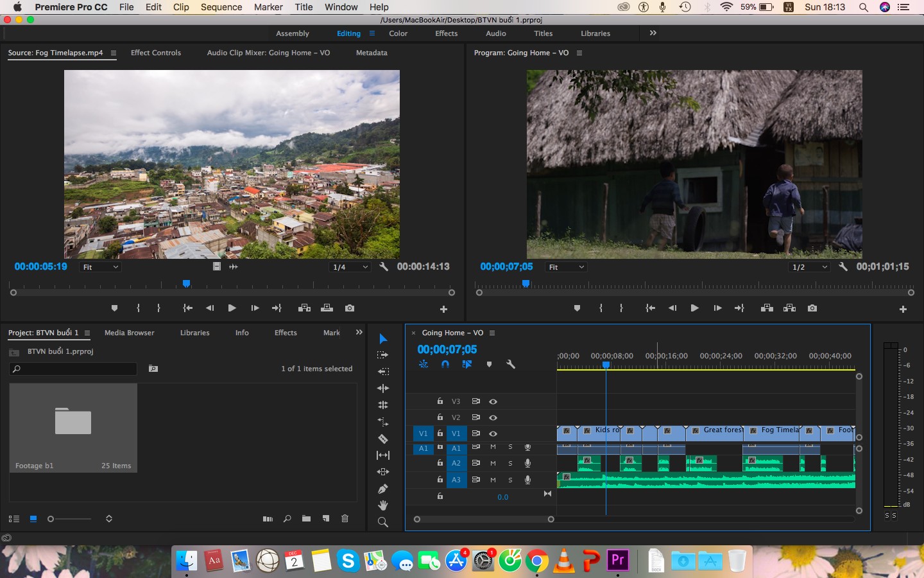This screenshot has height=578, width=924.
Task: Select the Hand tool
Action: (x=383, y=505)
